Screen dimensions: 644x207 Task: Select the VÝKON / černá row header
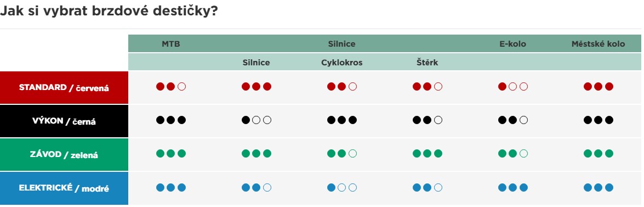click(64, 121)
